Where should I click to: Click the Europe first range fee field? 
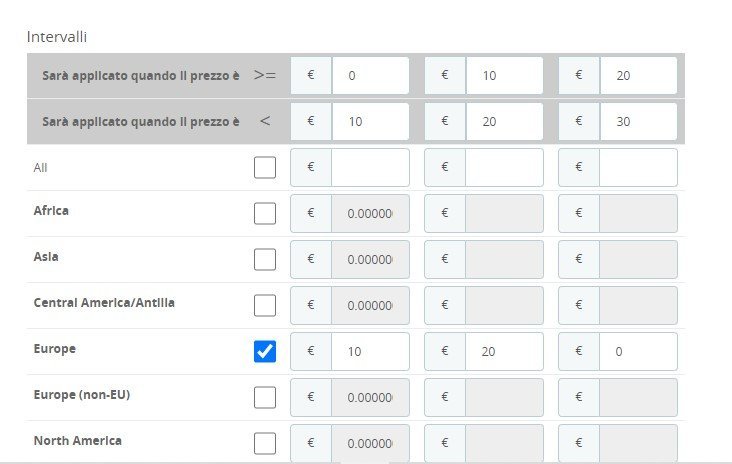370,351
